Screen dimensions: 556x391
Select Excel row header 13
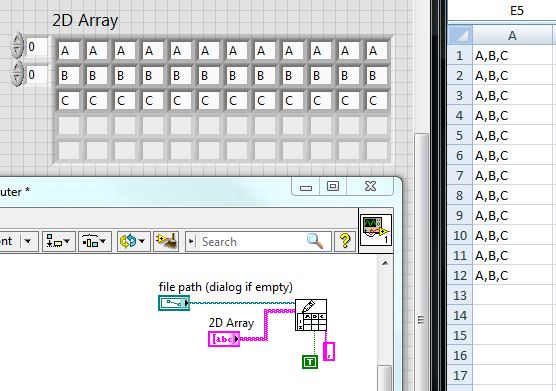(x=460, y=295)
